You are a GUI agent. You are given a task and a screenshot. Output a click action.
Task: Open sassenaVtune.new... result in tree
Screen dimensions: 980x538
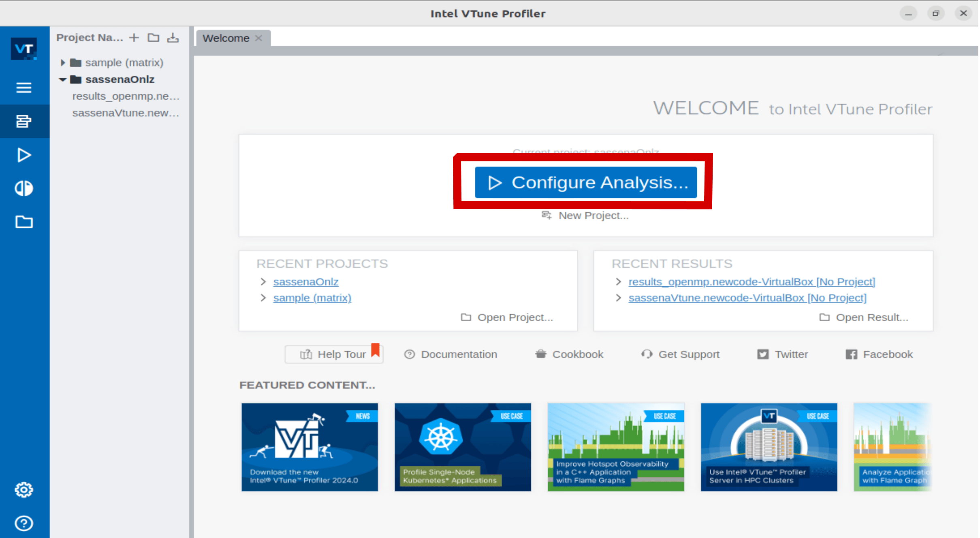click(x=126, y=113)
